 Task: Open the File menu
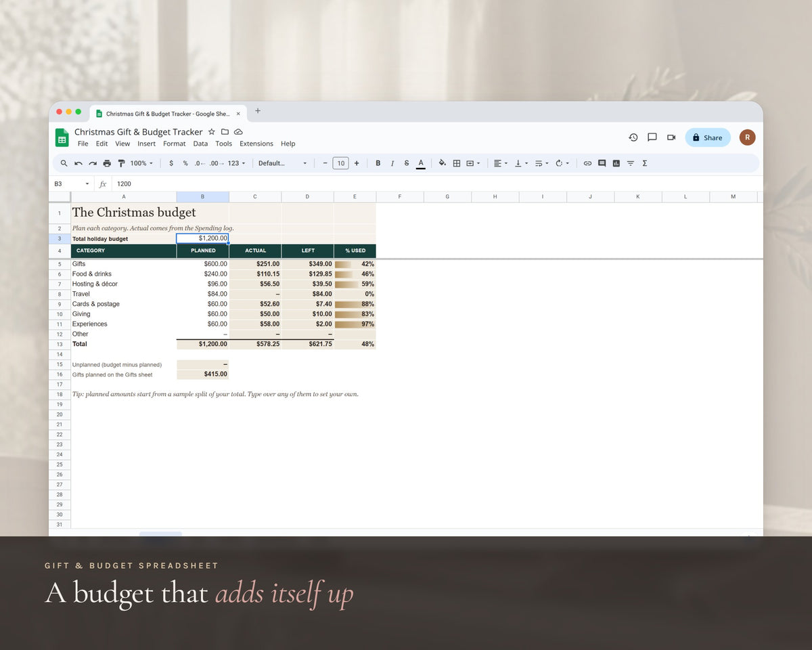pyautogui.click(x=83, y=144)
